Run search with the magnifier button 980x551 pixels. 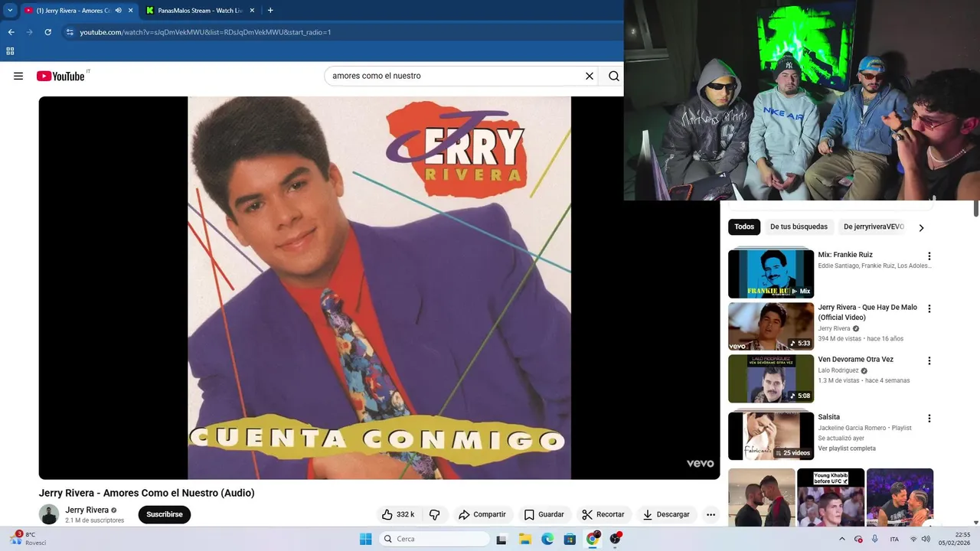click(614, 76)
